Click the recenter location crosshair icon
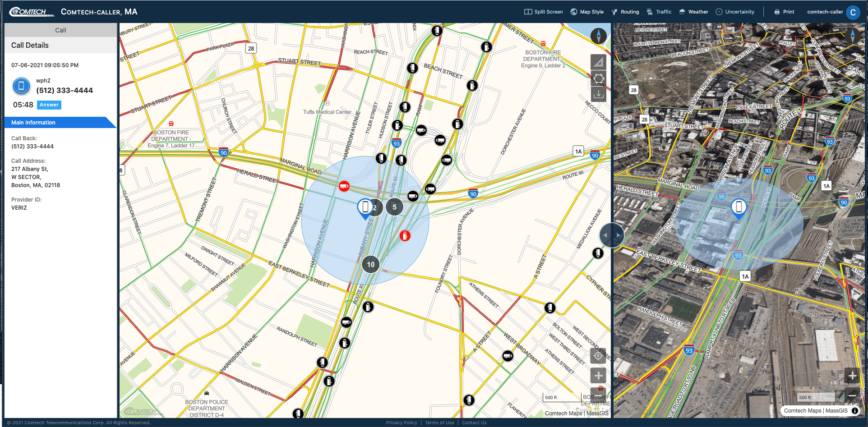 (x=598, y=356)
